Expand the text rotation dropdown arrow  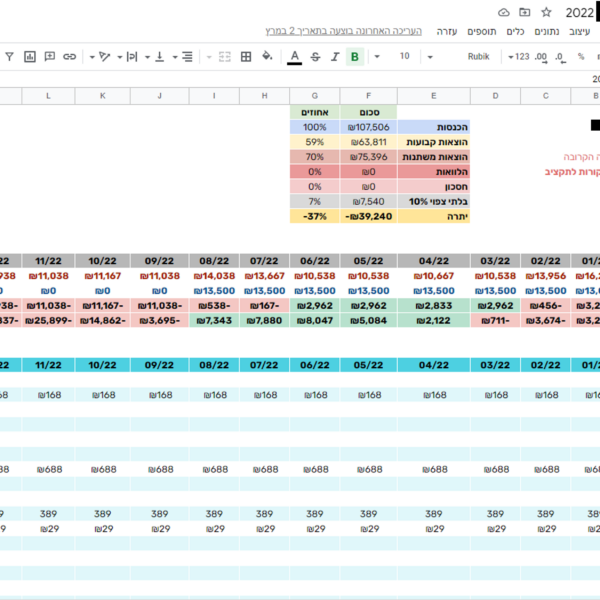[x=92, y=57]
